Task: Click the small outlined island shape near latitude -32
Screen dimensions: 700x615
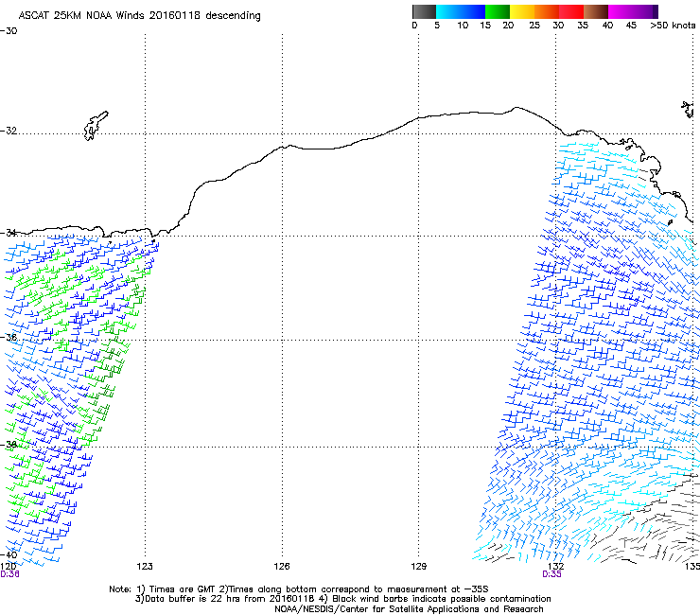Action: (x=96, y=126)
